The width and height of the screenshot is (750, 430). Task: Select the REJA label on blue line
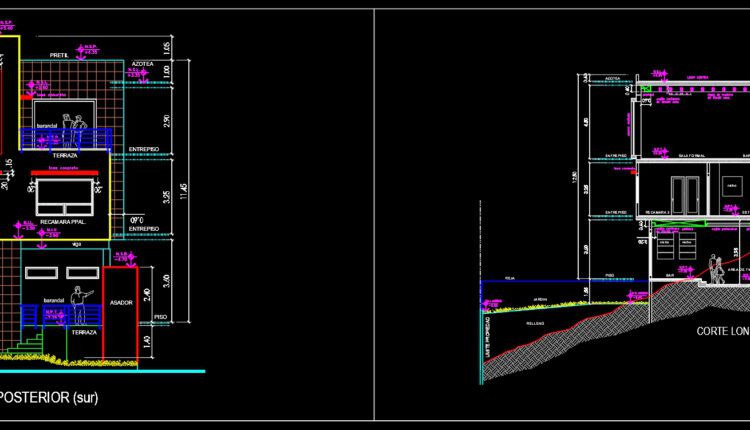(510, 278)
